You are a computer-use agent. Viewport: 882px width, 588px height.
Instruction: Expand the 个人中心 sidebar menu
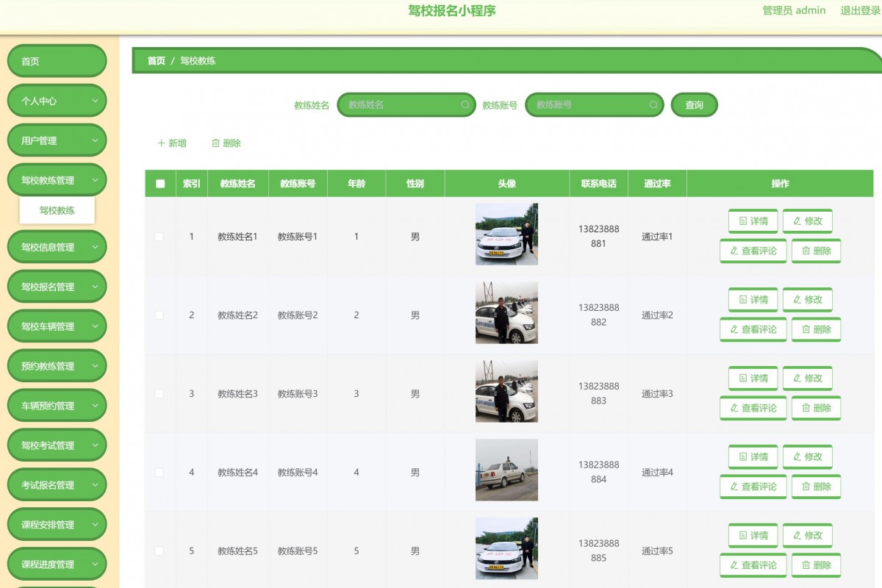coord(57,100)
